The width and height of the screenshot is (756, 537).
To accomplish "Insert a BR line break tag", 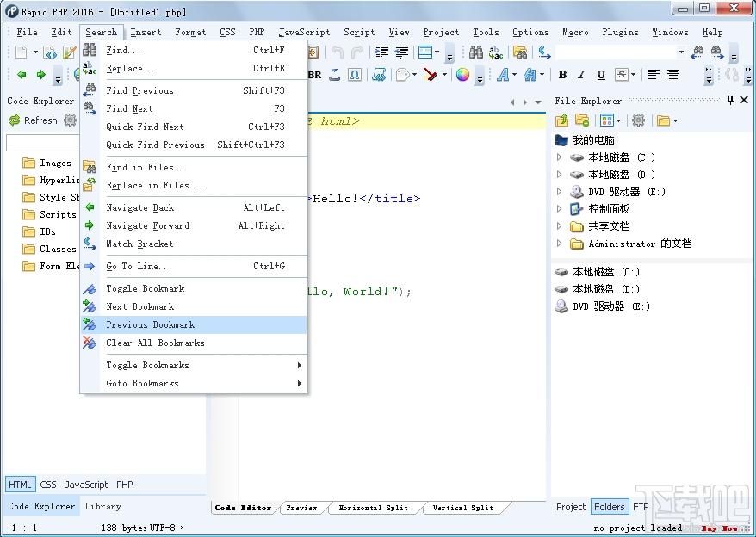I will (x=314, y=75).
